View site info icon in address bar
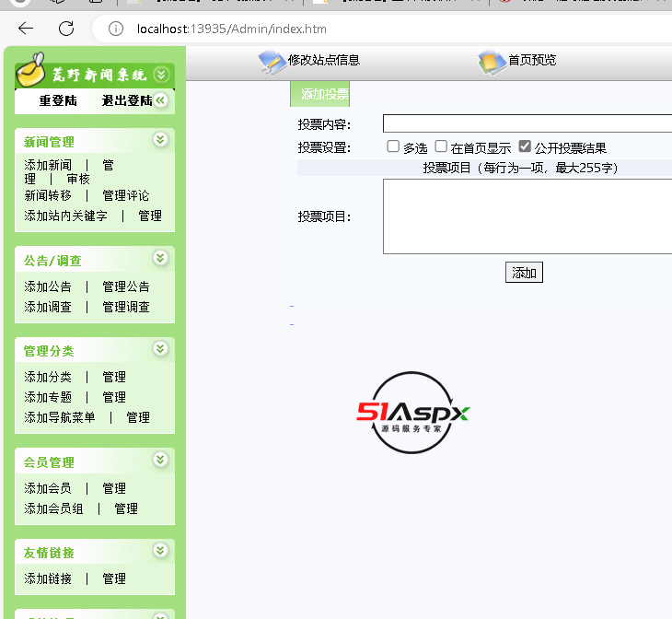 (x=116, y=29)
